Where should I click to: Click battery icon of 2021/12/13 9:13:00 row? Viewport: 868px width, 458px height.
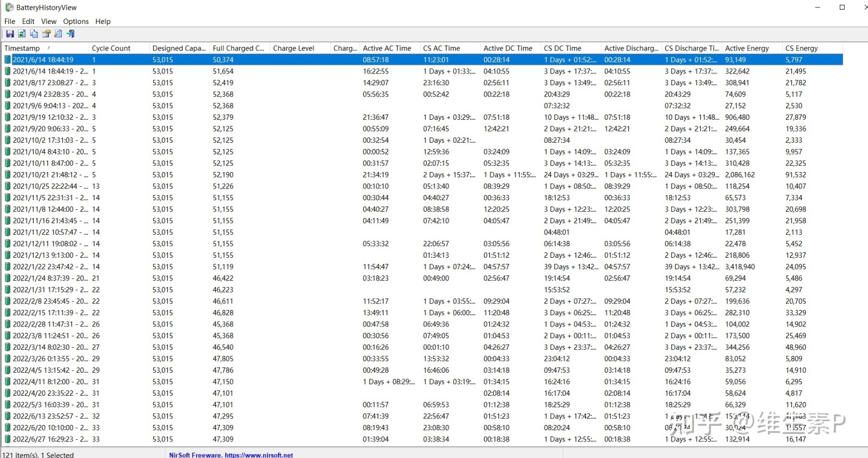pyautogui.click(x=7, y=256)
